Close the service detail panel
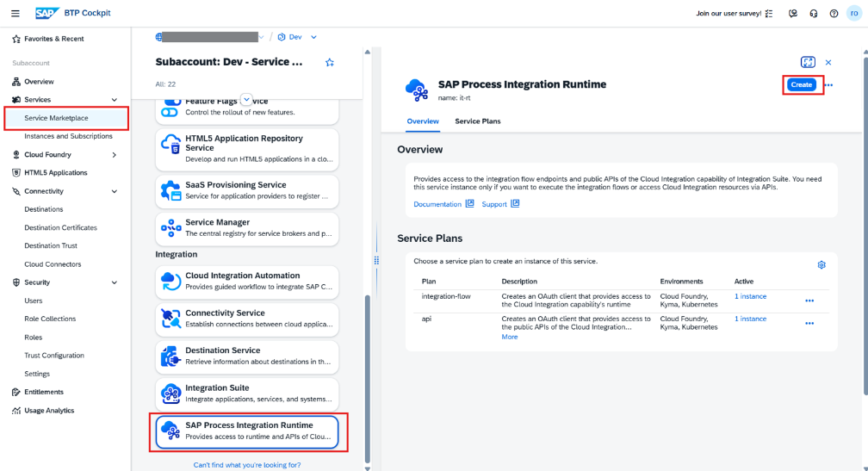 click(x=828, y=63)
